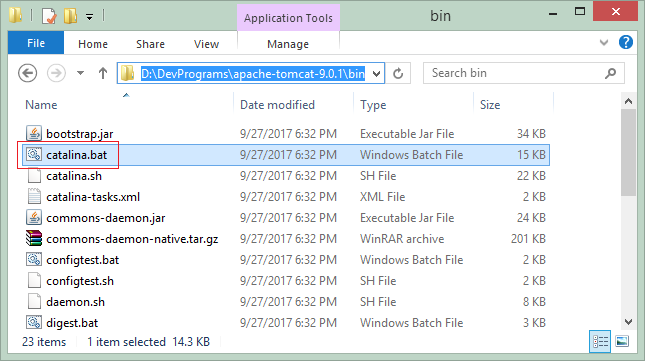Click the New folder quick access icon
Screen dimensions: 645x361
pos(70,16)
